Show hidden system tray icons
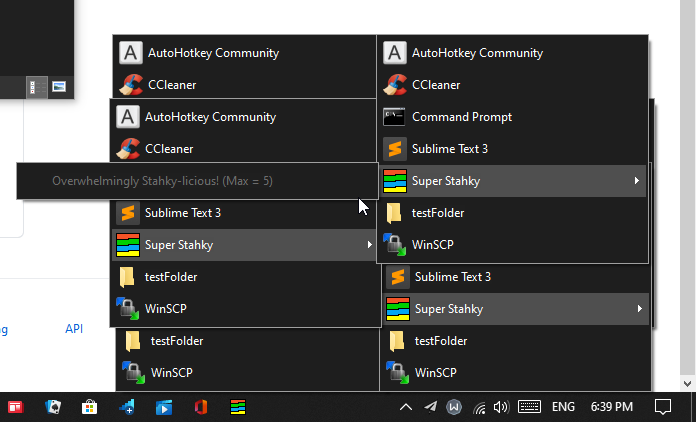Screen dimensions: 696x422 406,407
